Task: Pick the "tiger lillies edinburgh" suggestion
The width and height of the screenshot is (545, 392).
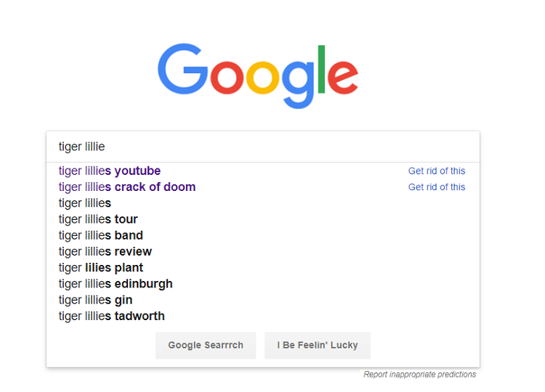Action: tap(116, 284)
